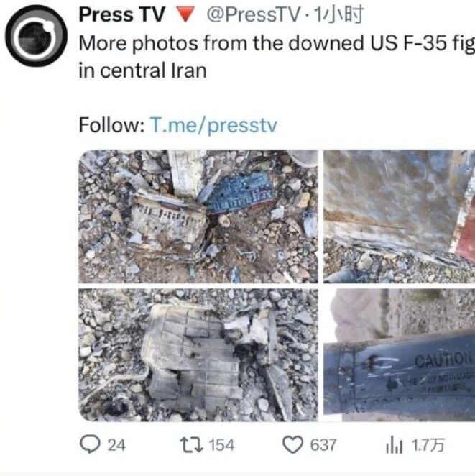475x476 pixels.
Task: Click the retweet count 154
Action: coord(222,445)
